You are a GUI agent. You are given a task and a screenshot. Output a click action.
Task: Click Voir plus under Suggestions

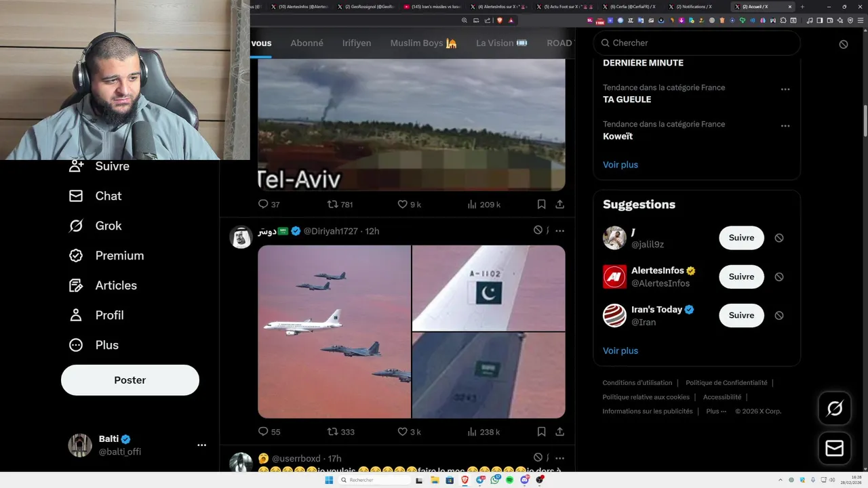620,350
